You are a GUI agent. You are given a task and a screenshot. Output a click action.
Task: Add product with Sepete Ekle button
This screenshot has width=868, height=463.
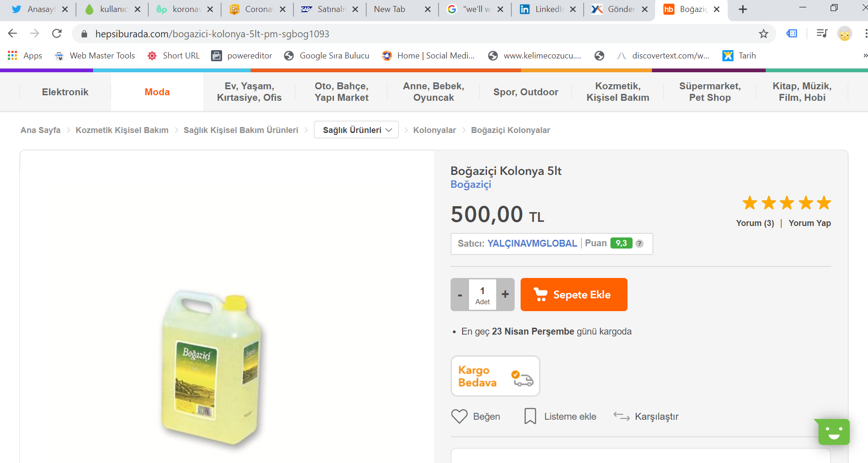574,295
